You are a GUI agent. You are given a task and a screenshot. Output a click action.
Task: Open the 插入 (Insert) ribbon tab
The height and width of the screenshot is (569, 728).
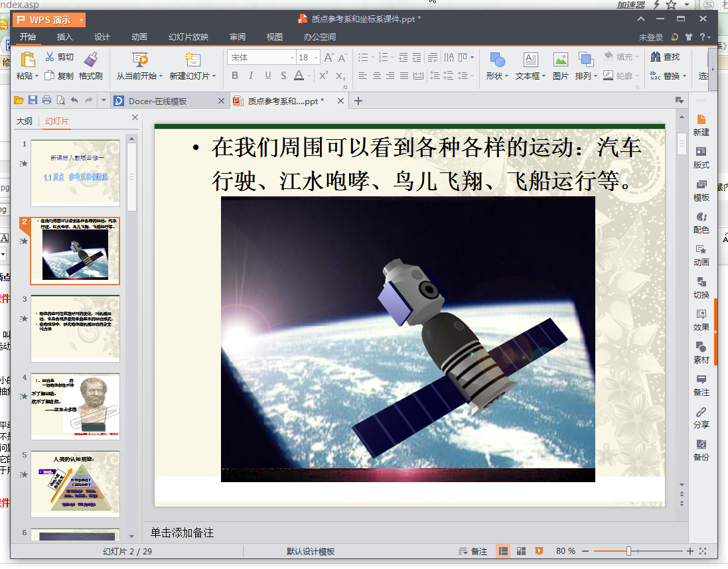click(64, 36)
